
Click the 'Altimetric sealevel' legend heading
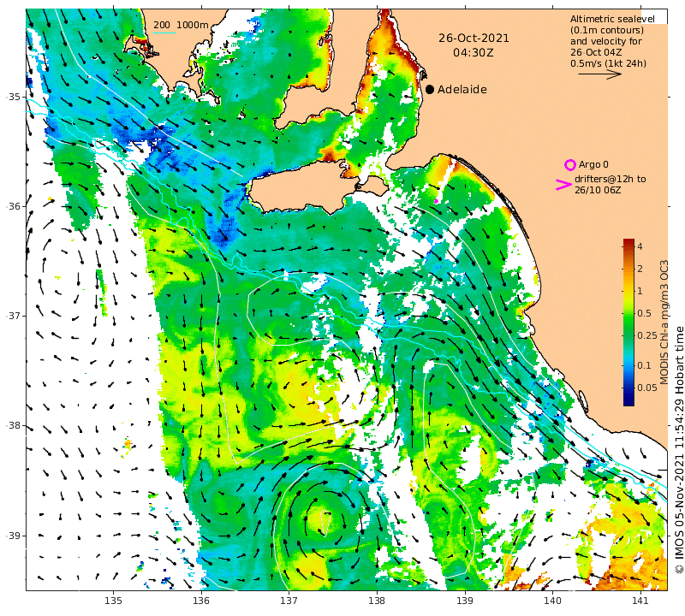click(612, 19)
